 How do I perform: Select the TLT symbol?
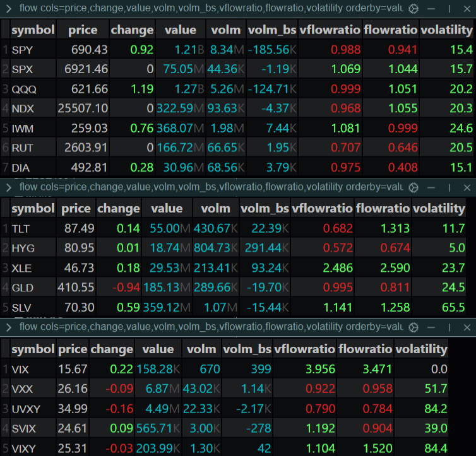21,228
